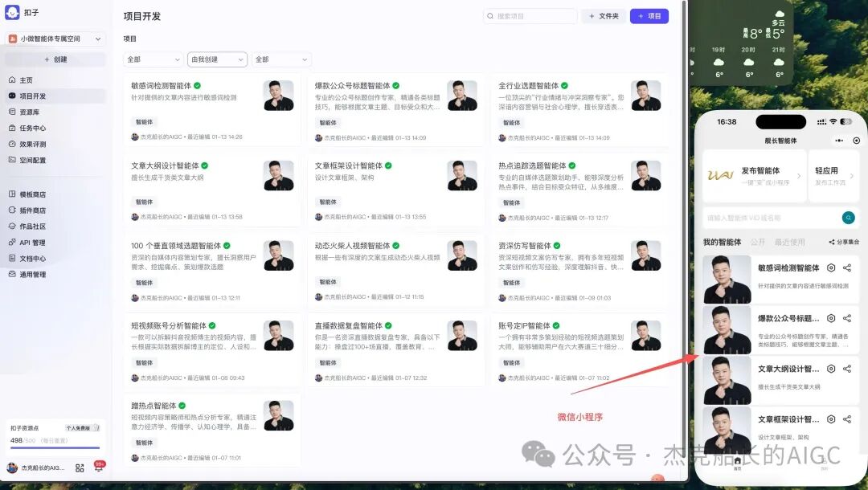Open the first 全部 filter dropdown

point(154,59)
